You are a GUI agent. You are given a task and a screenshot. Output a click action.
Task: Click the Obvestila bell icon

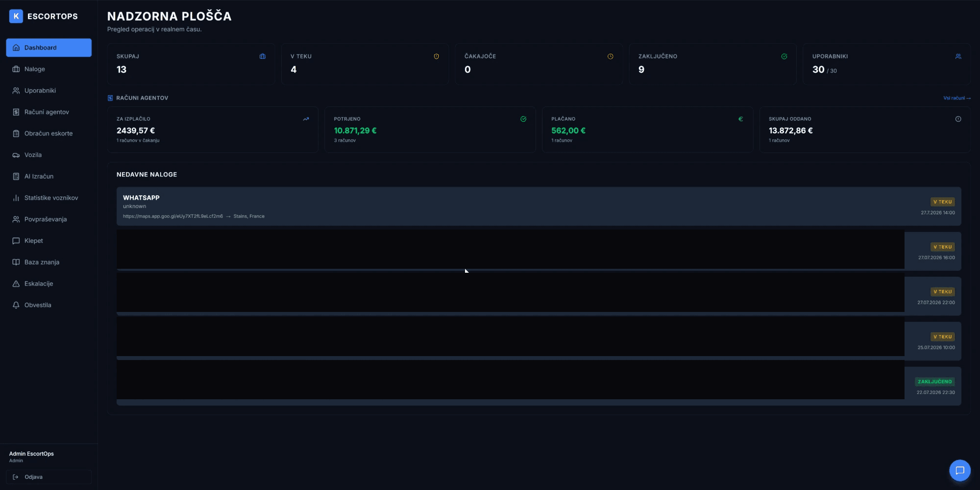tap(16, 305)
